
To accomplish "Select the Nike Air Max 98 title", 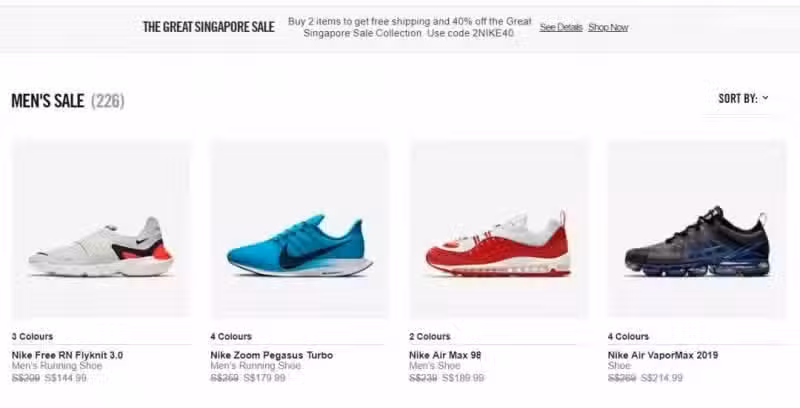I will pos(445,355).
